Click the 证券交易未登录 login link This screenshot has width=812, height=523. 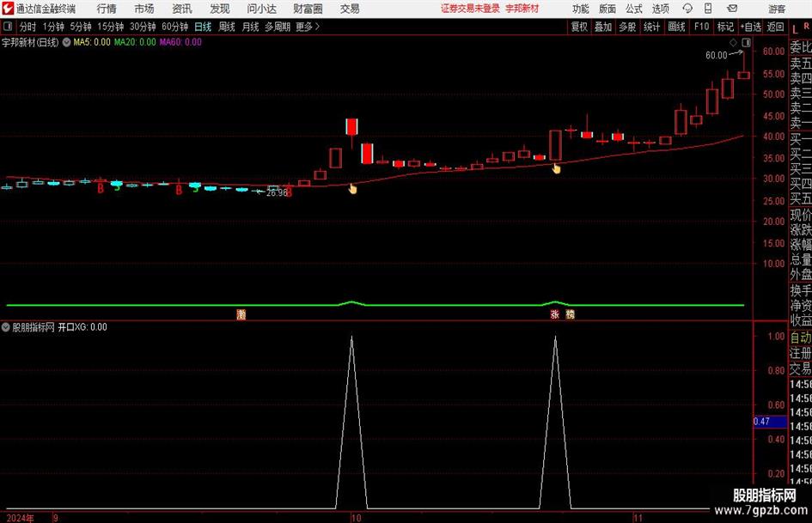pyautogui.click(x=470, y=9)
